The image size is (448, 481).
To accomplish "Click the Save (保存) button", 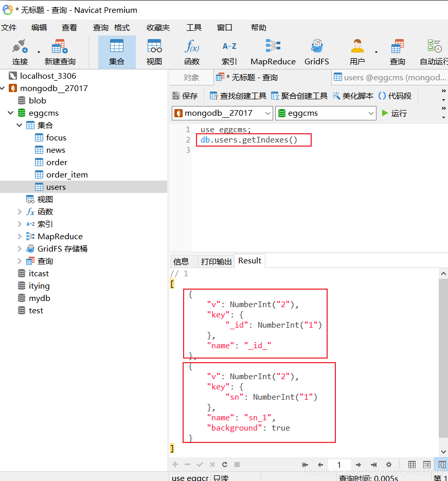I will (185, 96).
